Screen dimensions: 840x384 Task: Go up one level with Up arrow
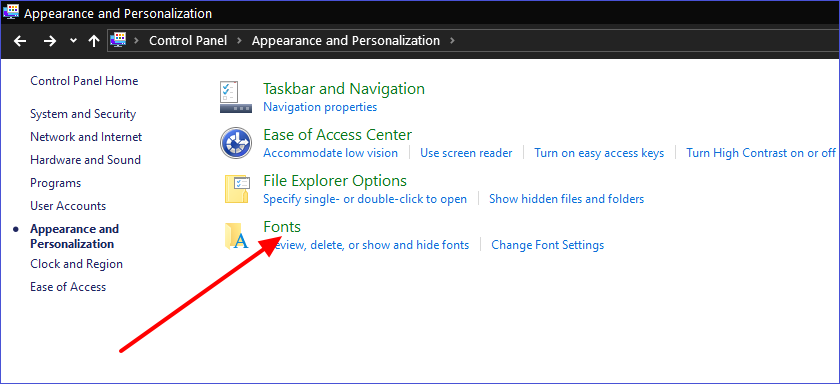[x=94, y=41]
